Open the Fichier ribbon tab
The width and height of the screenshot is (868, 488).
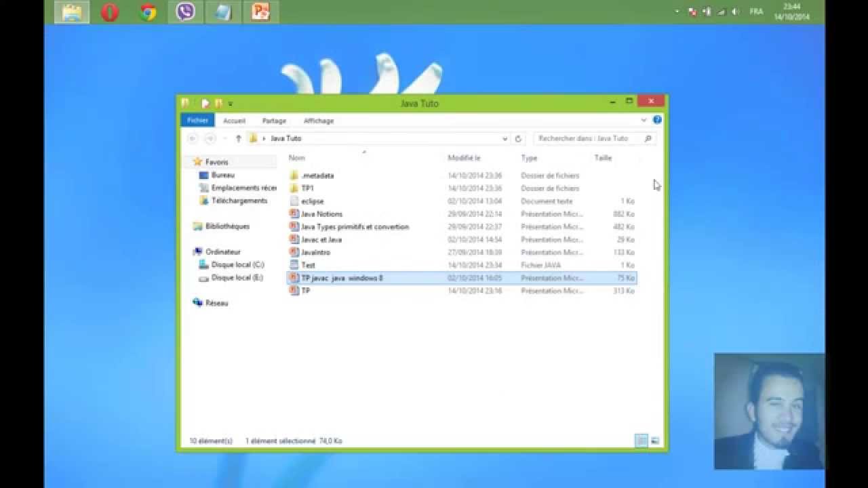click(197, 120)
